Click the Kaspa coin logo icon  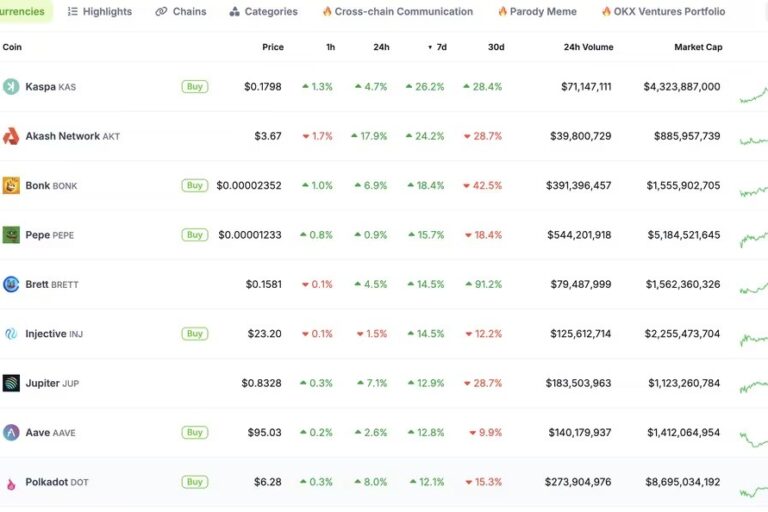(11, 87)
